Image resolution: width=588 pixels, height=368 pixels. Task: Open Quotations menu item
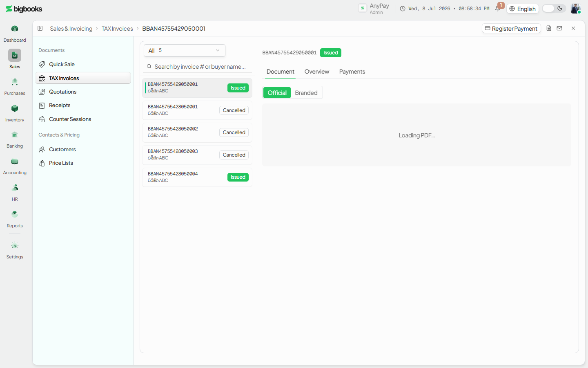83,92
